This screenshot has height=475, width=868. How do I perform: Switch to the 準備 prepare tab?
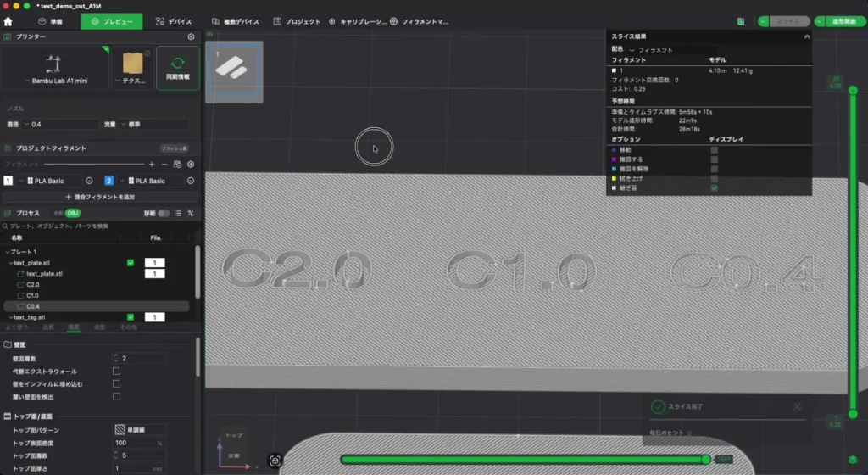click(x=50, y=21)
